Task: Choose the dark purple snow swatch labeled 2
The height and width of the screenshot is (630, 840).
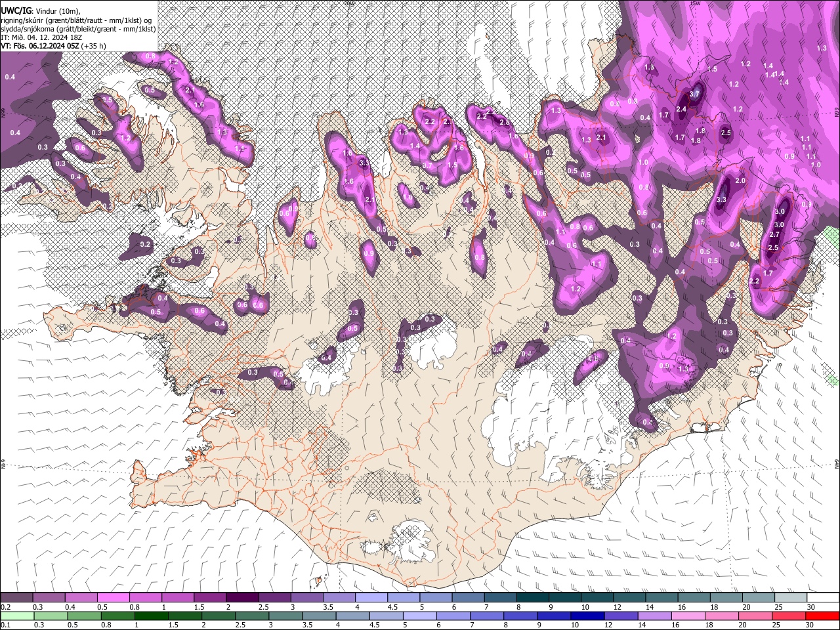Action: [242, 598]
